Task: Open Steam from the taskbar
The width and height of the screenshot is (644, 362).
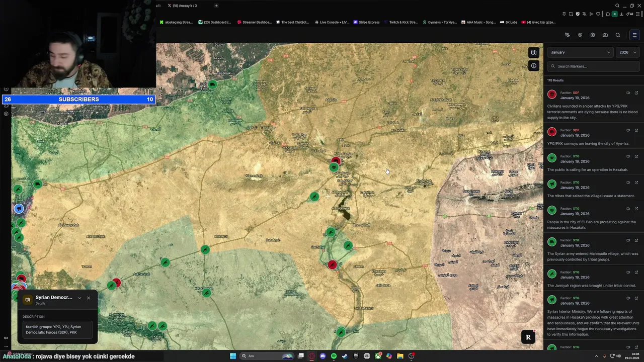Action: point(345,356)
